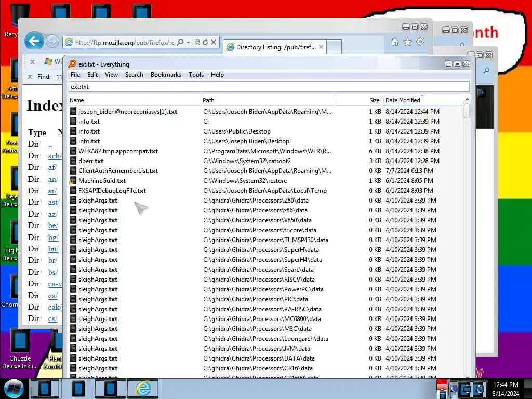Open a new blank IE tab
Viewport: 532px width, 399px height.
[x=334, y=47]
